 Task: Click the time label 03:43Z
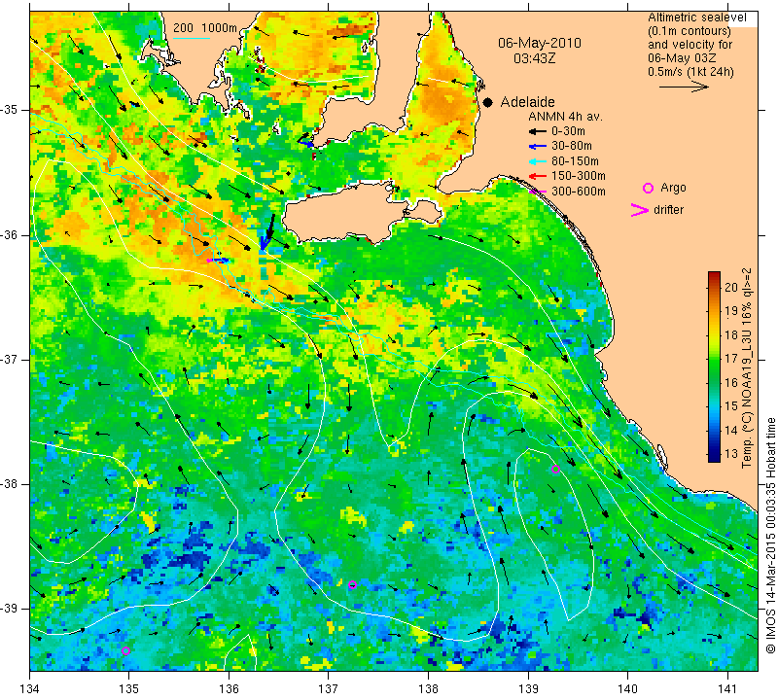[534, 58]
